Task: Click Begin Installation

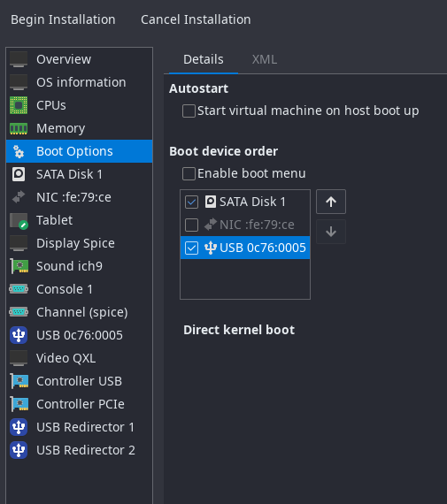Action: point(63,19)
